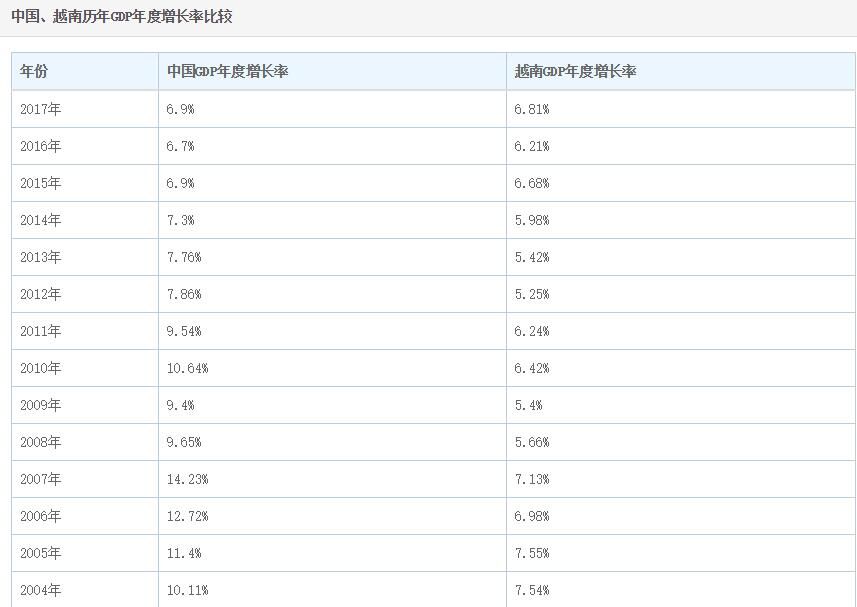
Task: Click China's 2015 growth rate cell
Action: click(x=181, y=183)
